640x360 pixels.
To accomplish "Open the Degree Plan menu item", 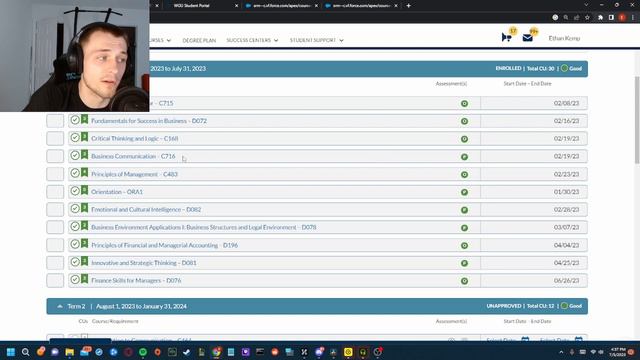I will (x=199, y=40).
